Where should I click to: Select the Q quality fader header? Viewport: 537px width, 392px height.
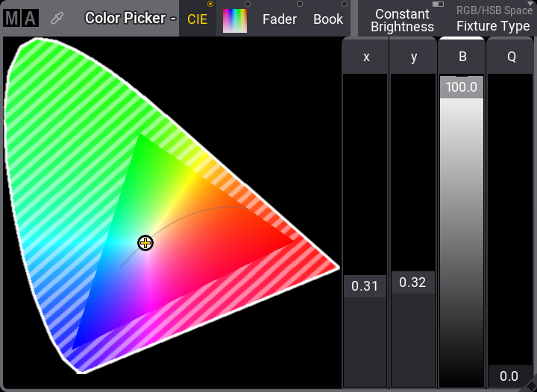pos(512,57)
